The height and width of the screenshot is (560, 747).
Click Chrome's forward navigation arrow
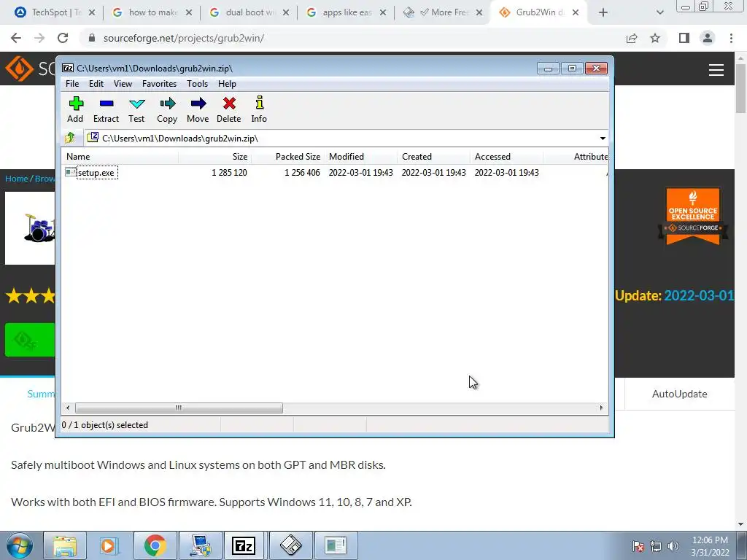[x=39, y=38]
